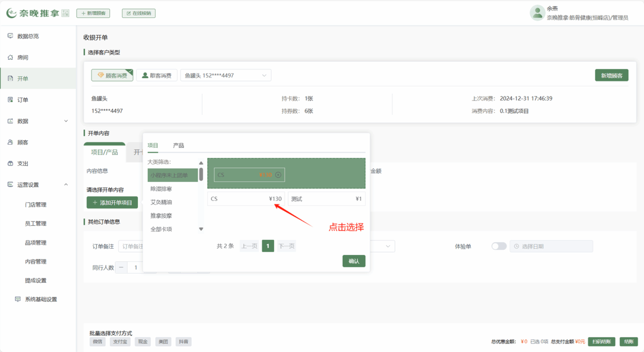Toggle the 体验单 switch
644x352 pixels.
499,246
